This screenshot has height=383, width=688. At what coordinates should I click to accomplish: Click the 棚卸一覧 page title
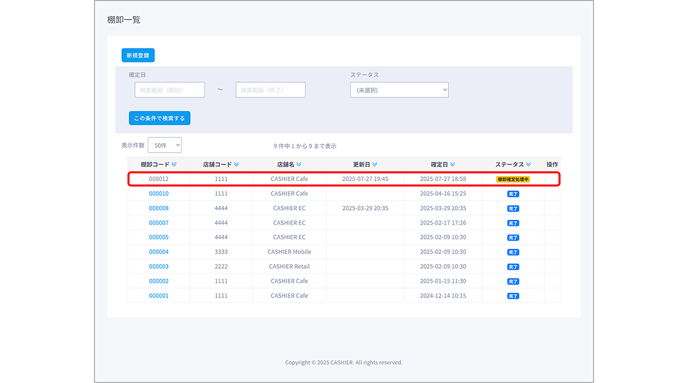[x=124, y=20]
